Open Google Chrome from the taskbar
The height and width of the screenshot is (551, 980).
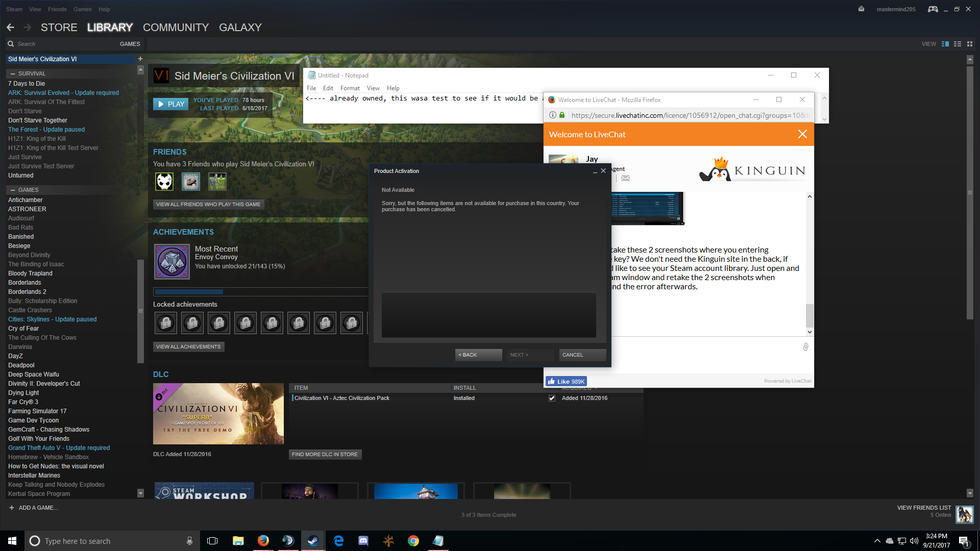[413, 541]
